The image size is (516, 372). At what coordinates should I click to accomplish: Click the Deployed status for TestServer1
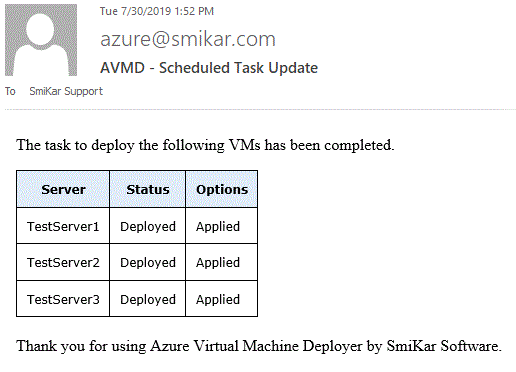pos(148,226)
